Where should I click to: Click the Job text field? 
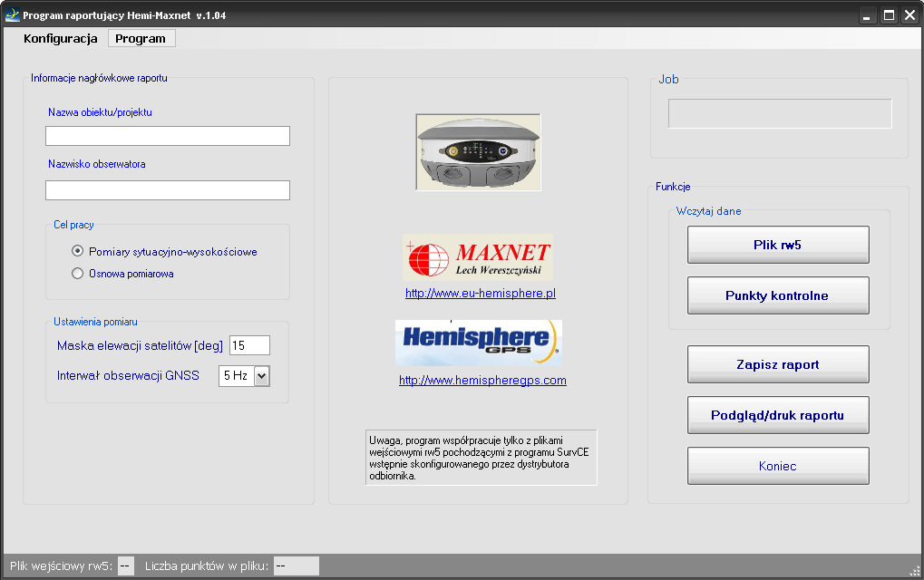point(780,113)
